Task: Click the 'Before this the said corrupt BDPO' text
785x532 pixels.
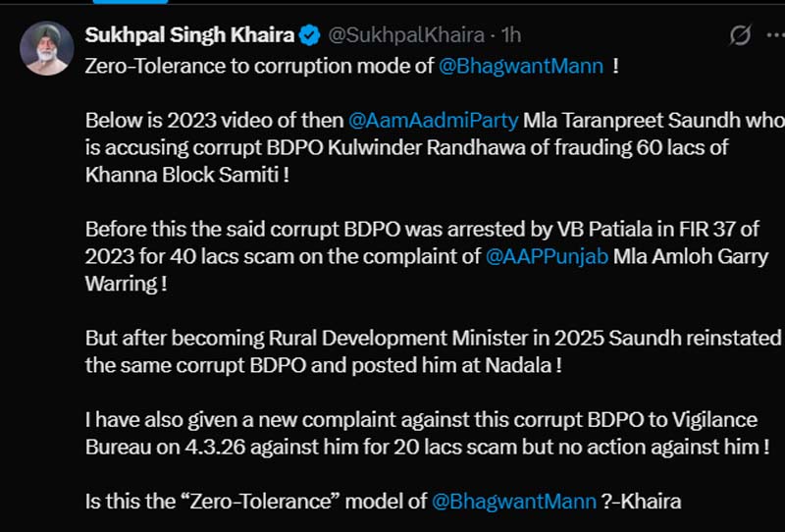Action: coord(255,232)
